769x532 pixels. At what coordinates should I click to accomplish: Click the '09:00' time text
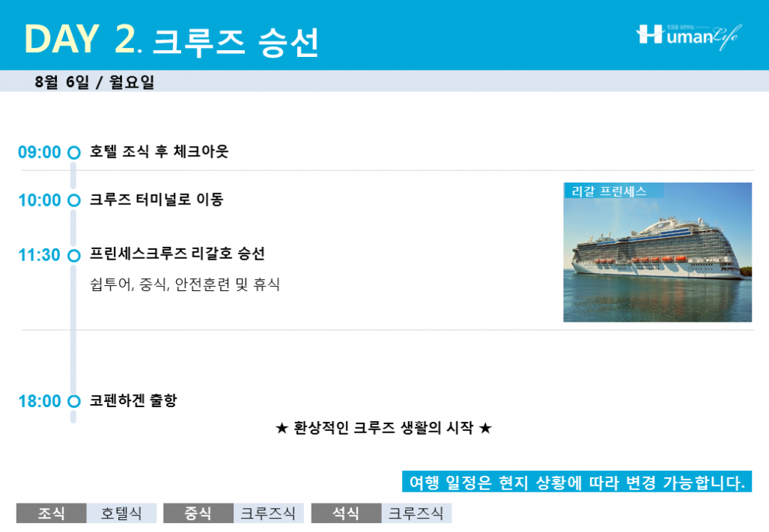point(40,153)
